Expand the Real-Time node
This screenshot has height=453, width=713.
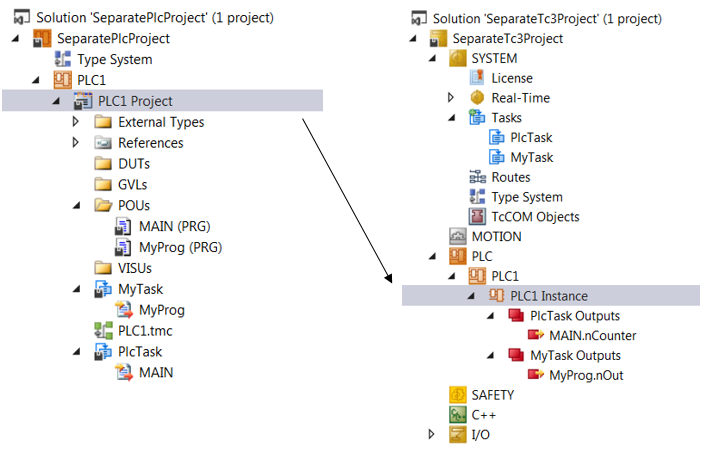point(451,97)
